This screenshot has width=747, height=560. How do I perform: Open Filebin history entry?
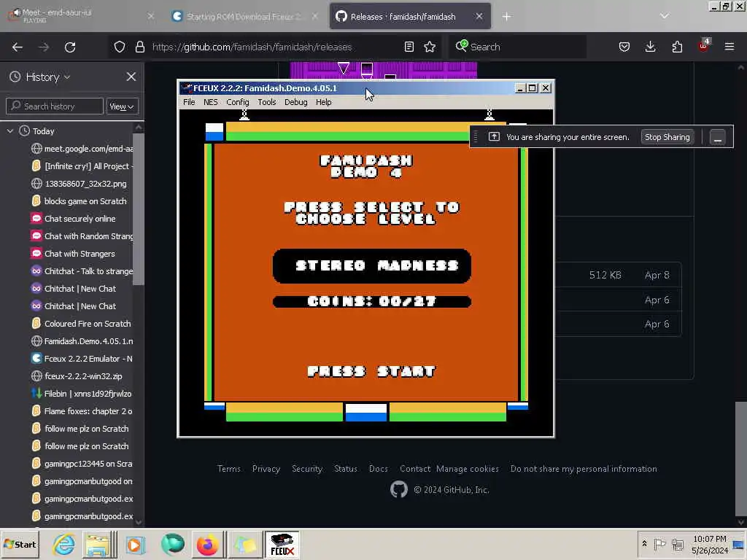[x=82, y=393]
